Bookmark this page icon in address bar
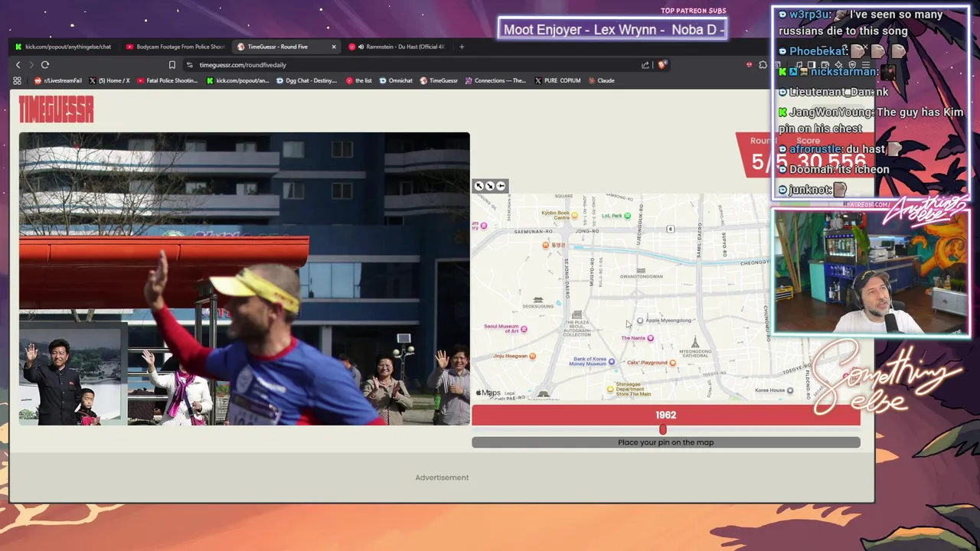980x551 pixels. (172, 65)
